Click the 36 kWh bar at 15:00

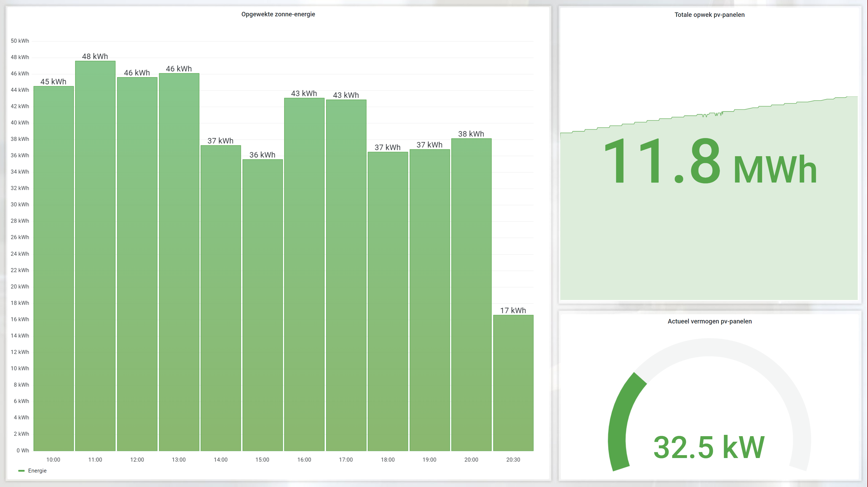pyautogui.click(x=262, y=305)
